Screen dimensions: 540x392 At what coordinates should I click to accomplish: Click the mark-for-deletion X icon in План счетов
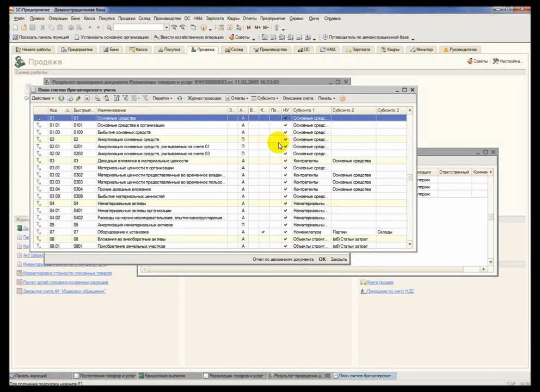click(x=87, y=99)
